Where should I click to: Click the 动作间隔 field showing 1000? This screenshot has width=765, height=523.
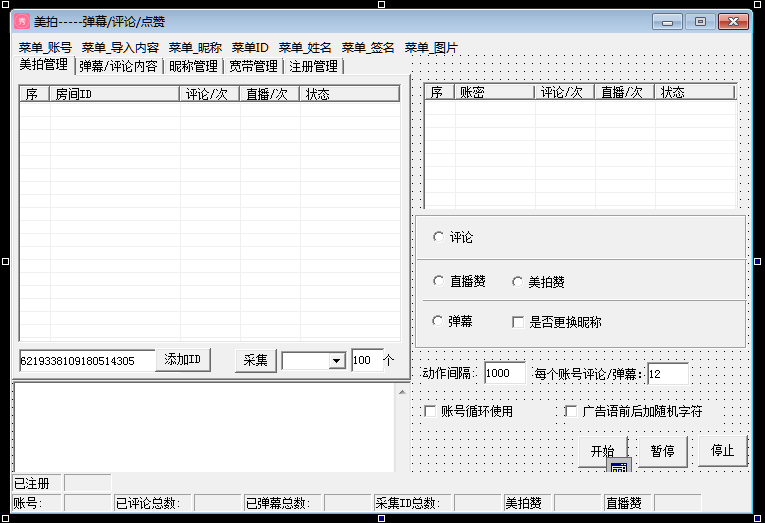coord(505,374)
